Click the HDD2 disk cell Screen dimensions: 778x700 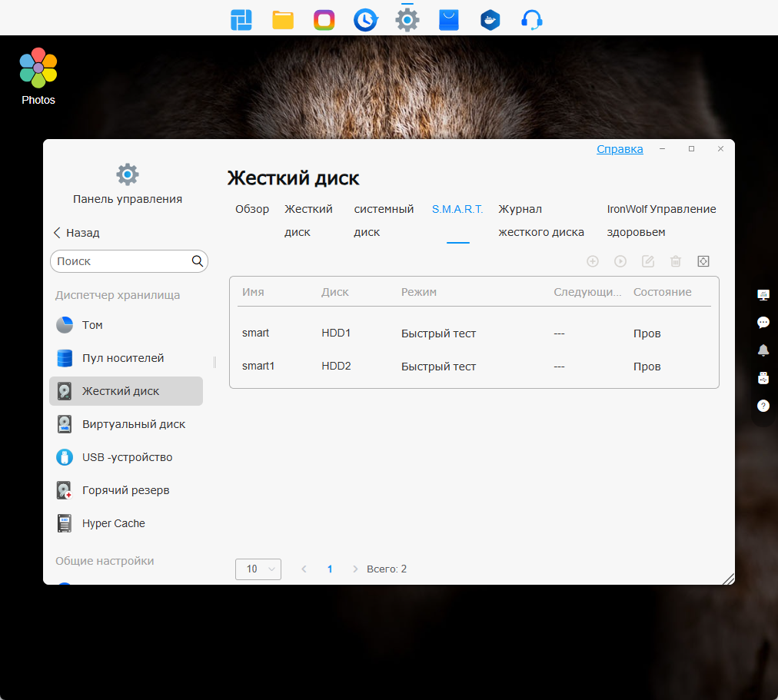336,366
